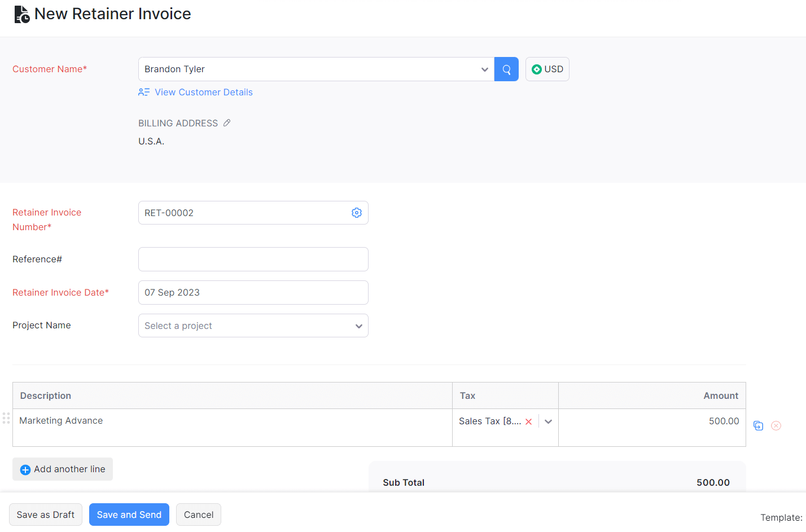Viewport: 806px width, 532px height.
Task: Click Add another line
Action: tap(62, 469)
